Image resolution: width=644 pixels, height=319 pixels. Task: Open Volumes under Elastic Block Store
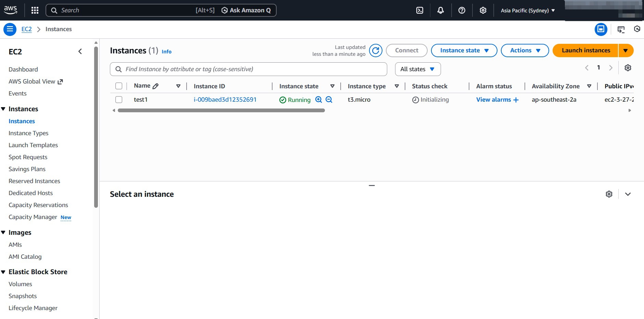tap(20, 284)
